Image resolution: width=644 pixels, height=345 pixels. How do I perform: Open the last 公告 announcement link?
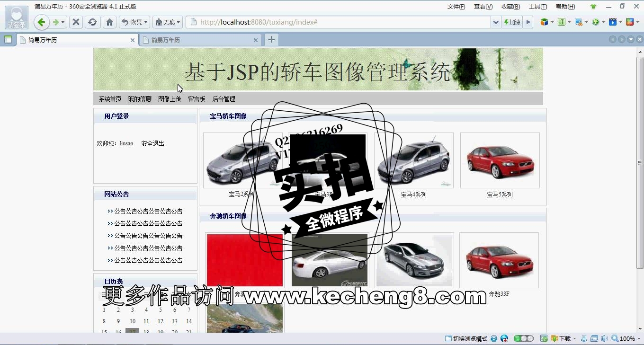pos(148,260)
